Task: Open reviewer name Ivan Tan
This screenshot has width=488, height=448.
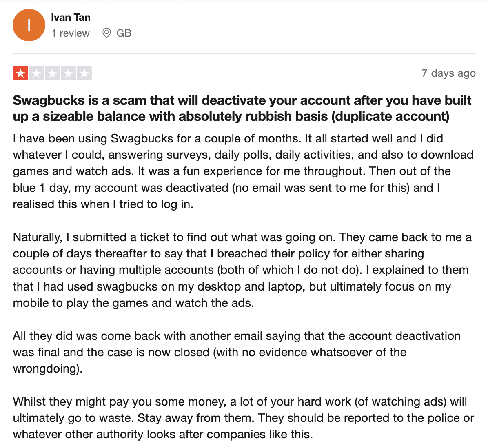Action: 71,18
